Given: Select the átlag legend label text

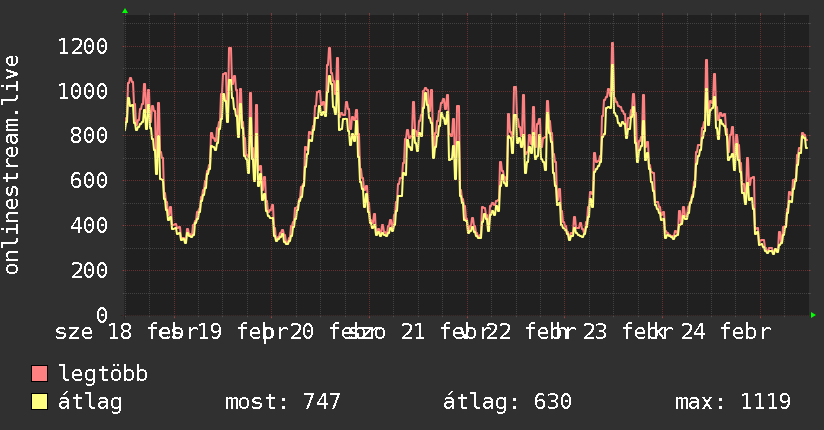Looking at the screenshot, I should point(90,402).
